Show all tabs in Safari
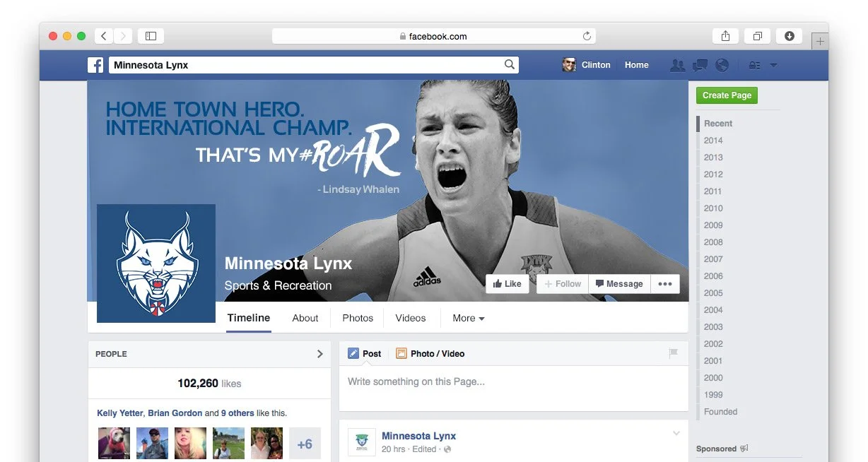 click(x=758, y=36)
